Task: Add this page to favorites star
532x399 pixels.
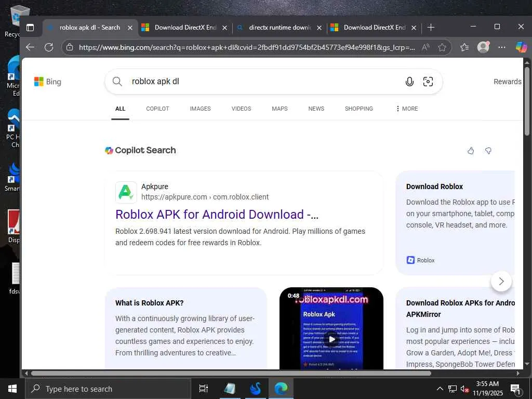Action: [442, 47]
